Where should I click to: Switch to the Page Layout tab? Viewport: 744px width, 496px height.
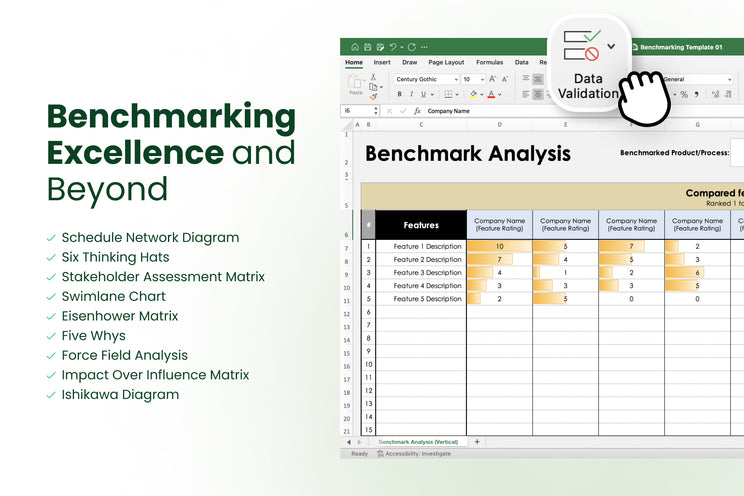(446, 62)
